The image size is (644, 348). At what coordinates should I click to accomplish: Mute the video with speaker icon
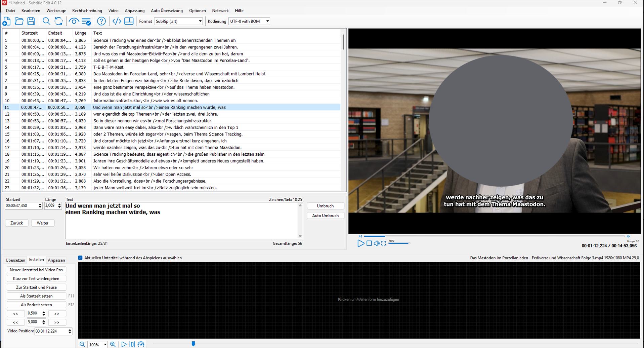click(x=376, y=243)
